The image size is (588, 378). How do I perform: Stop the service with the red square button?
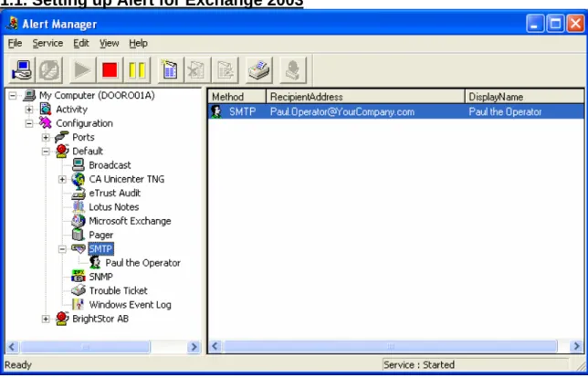(x=110, y=70)
